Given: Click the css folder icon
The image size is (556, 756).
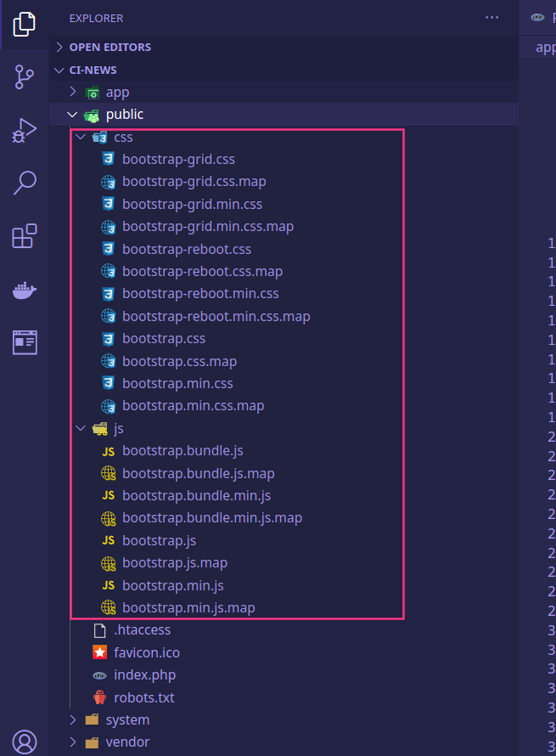Looking at the screenshot, I should pos(99,138).
